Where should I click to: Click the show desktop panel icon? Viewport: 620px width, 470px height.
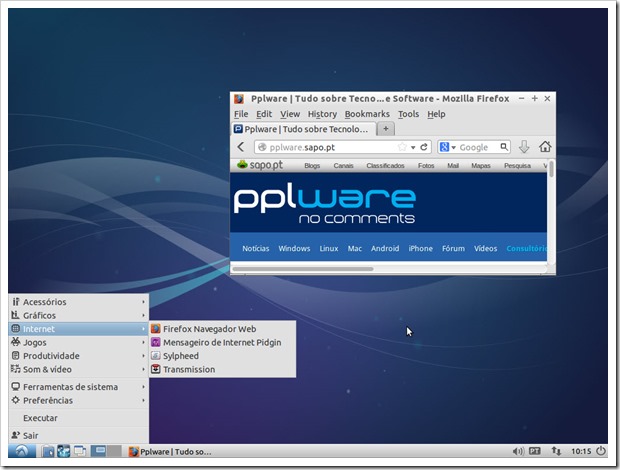tap(79, 451)
